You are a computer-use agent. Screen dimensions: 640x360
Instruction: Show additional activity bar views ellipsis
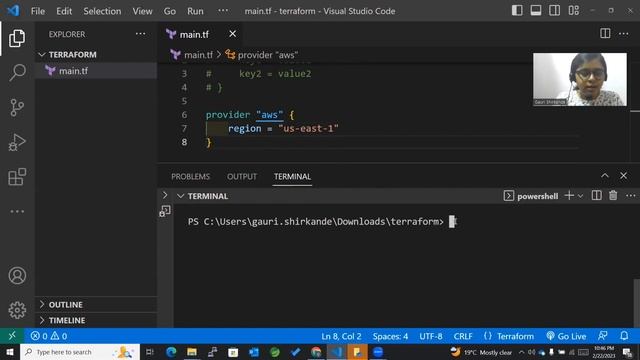(17, 211)
